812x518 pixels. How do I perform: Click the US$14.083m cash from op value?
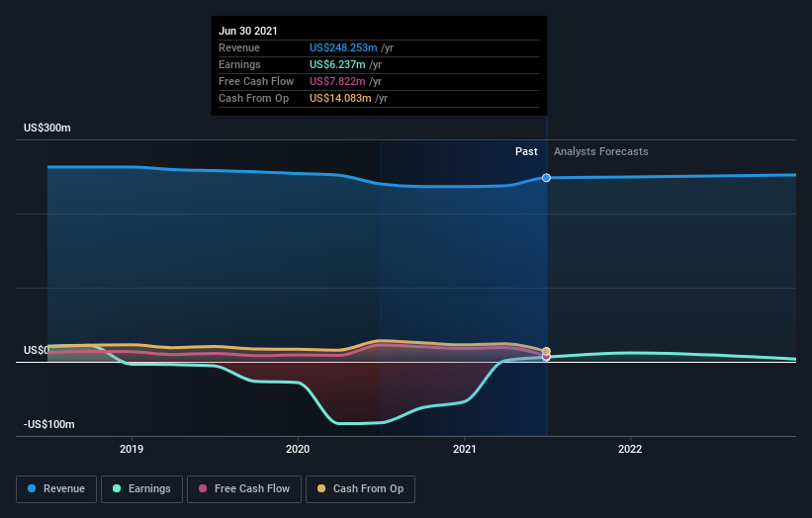point(340,98)
